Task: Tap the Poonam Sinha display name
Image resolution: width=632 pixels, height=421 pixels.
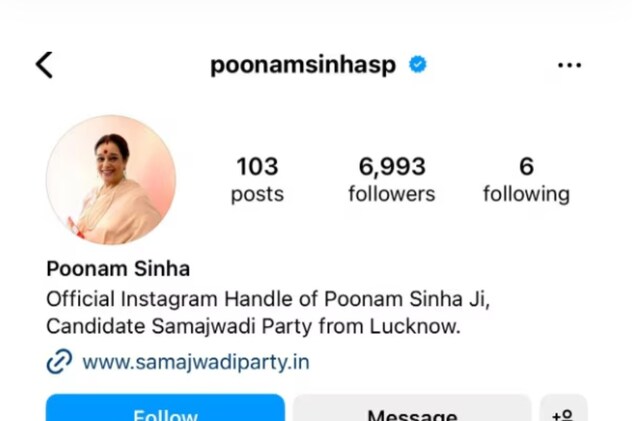Action: click(118, 269)
